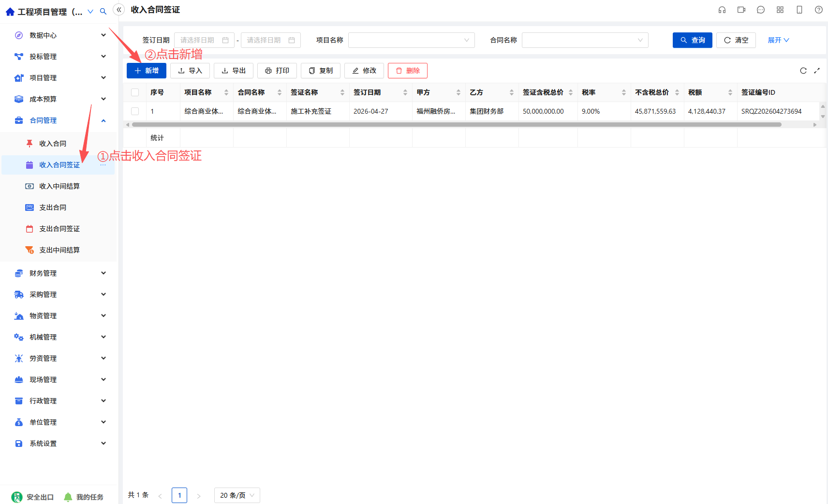The height and width of the screenshot is (504, 828).
Task: Click the end 签订日期 date field
Action: (x=271, y=40)
